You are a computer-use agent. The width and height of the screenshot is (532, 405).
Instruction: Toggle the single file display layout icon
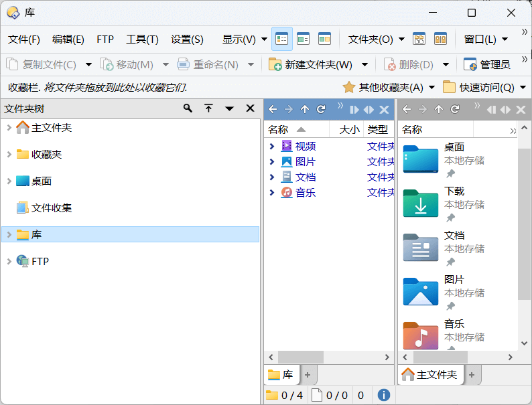(281, 39)
